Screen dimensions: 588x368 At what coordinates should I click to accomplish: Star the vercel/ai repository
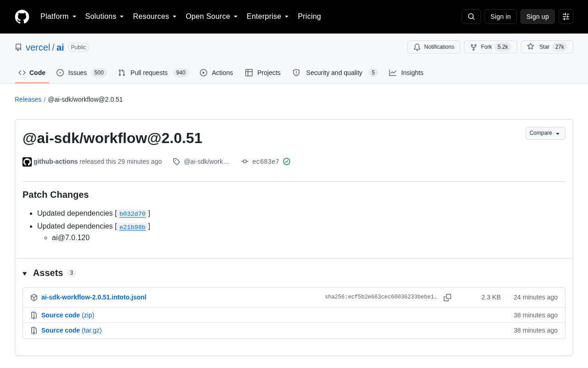(x=547, y=47)
